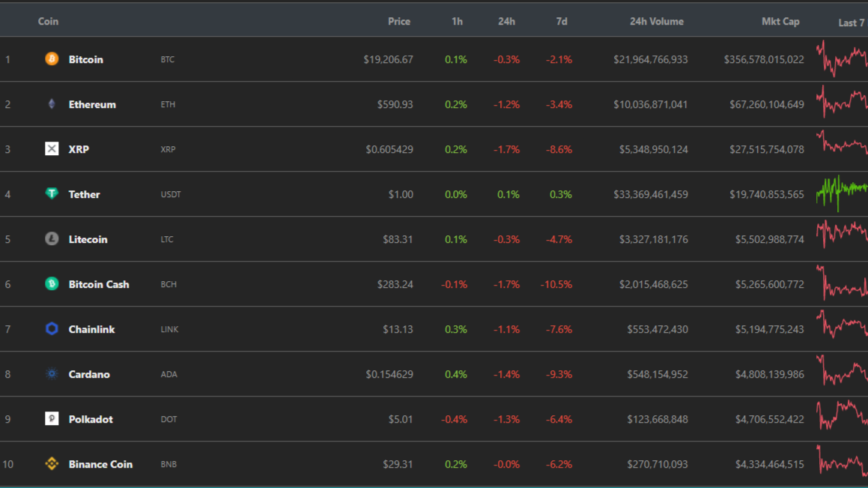The image size is (868, 488).
Task: Open the Binance Coin name link
Action: coord(101,464)
